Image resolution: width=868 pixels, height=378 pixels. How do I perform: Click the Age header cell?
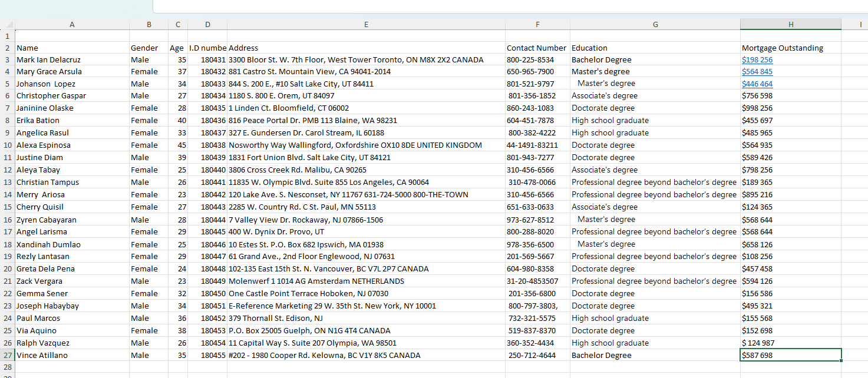click(x=178, y=48)
